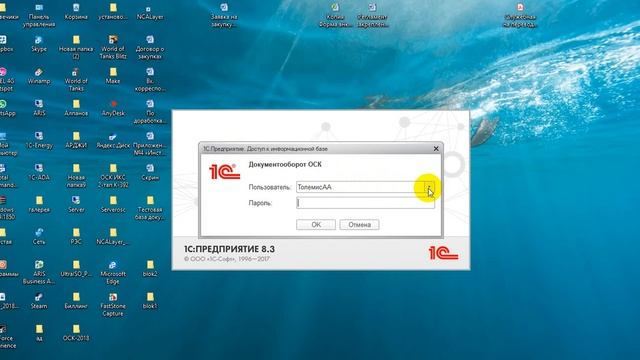This screenshot has height=360, width=640.
Task: Select the По доработка document icon
Action: tap(150, 112)
